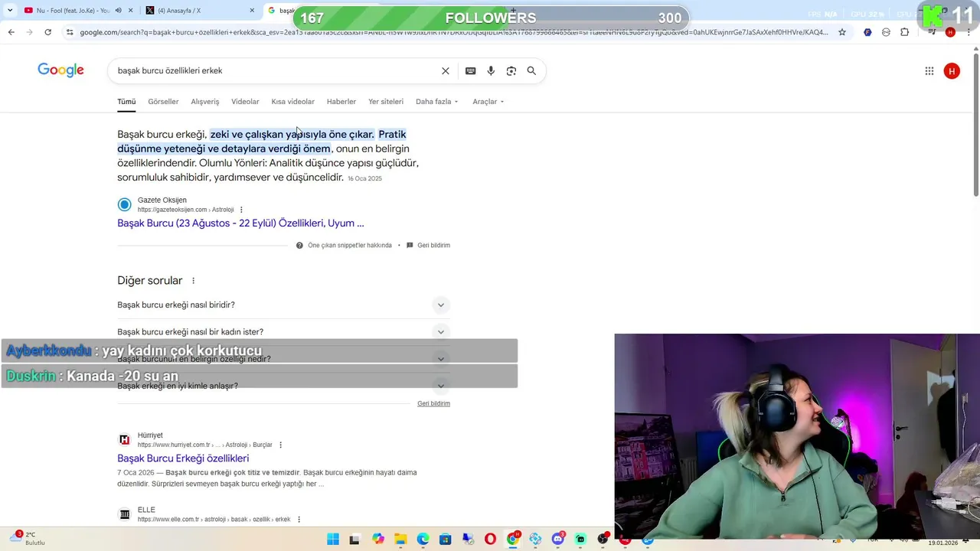Click the magnifier search submit icon

[531, 70]
